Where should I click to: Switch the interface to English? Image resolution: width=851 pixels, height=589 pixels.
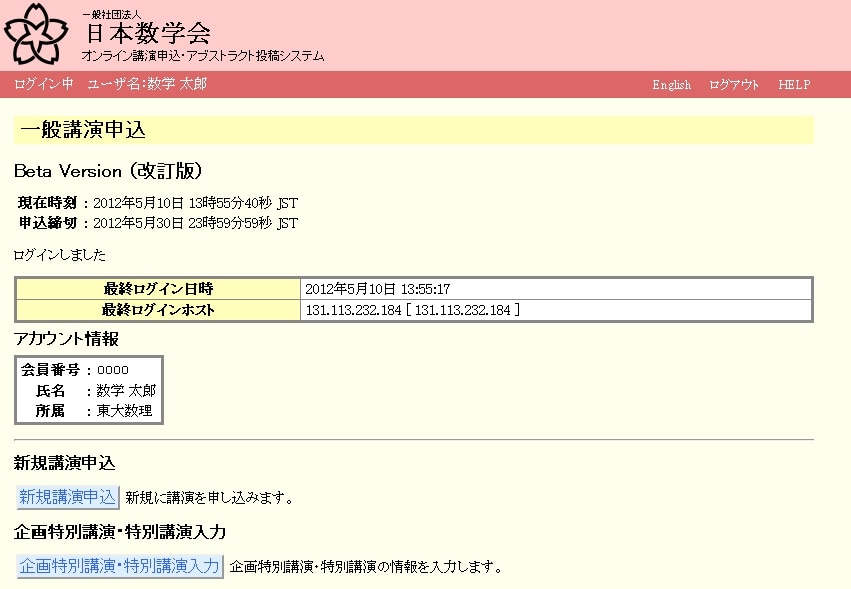pos(670,84)
